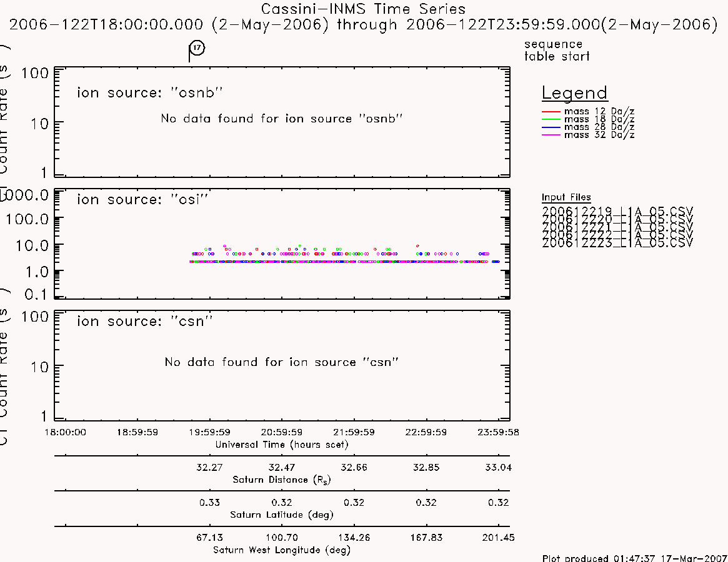Click the 'Input Files' heading
Viewport: 728px width, 562px height.
(566, 197)
